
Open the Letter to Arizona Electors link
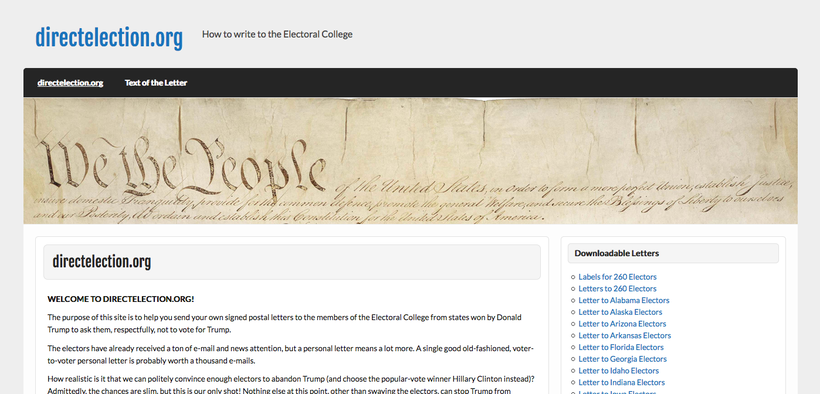tap(622, 324)
